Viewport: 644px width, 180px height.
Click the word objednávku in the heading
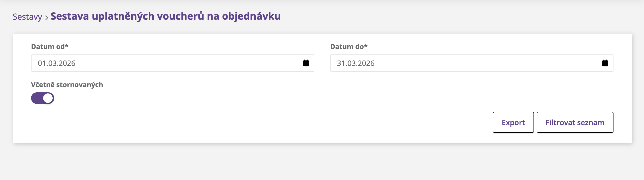point(251,16)
